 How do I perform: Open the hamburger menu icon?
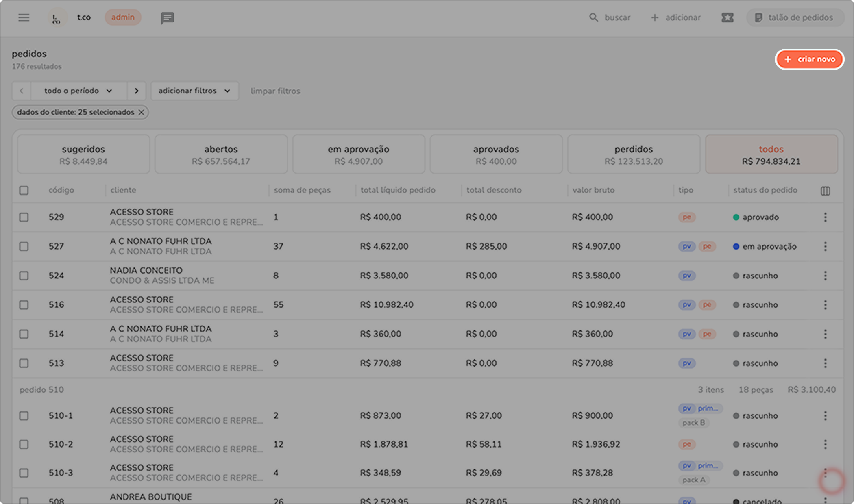pos(24,17)
